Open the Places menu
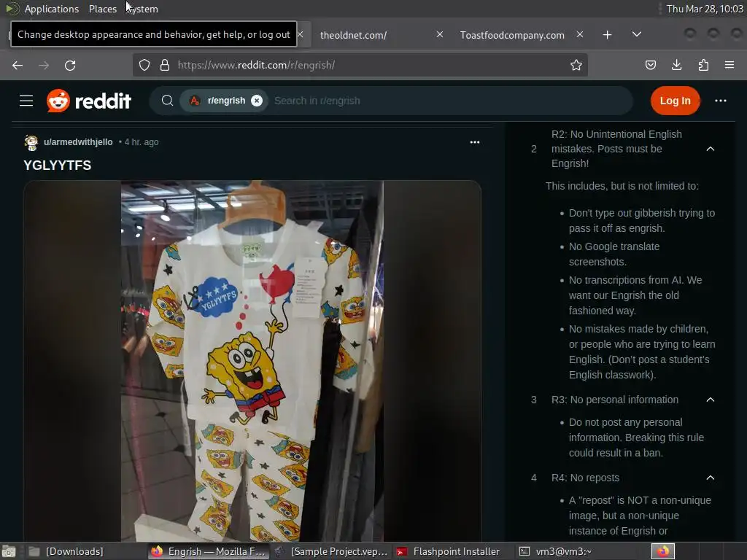Image resolution: width=747 pixels, height=560 pixels. tap(103, 9)
